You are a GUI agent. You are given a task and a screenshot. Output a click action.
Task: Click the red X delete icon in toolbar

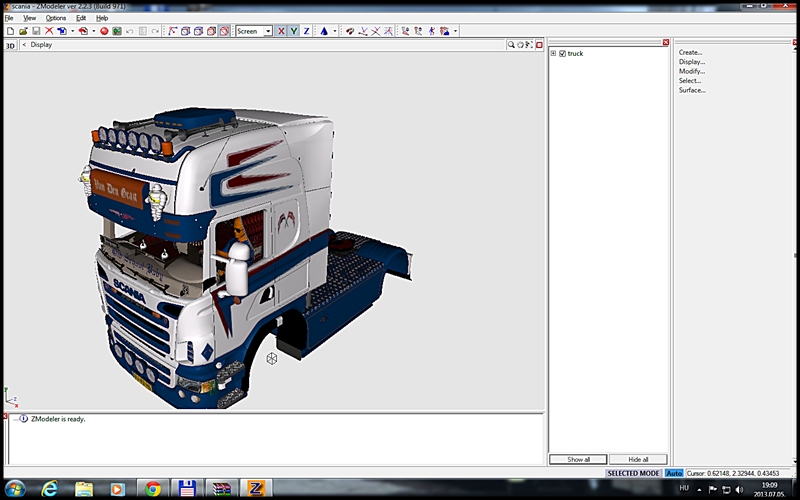tap(48, 31)
